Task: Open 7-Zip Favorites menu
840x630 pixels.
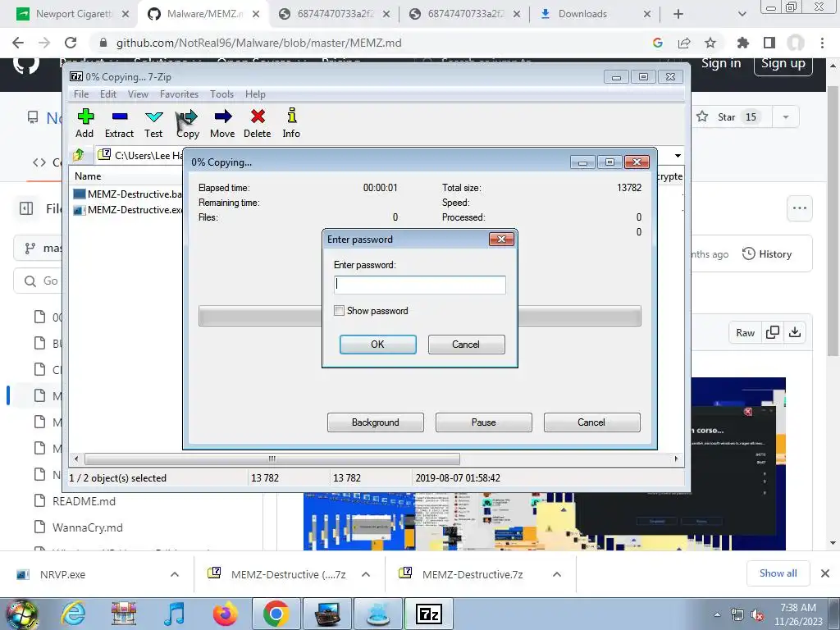Action: pos(179,94)
